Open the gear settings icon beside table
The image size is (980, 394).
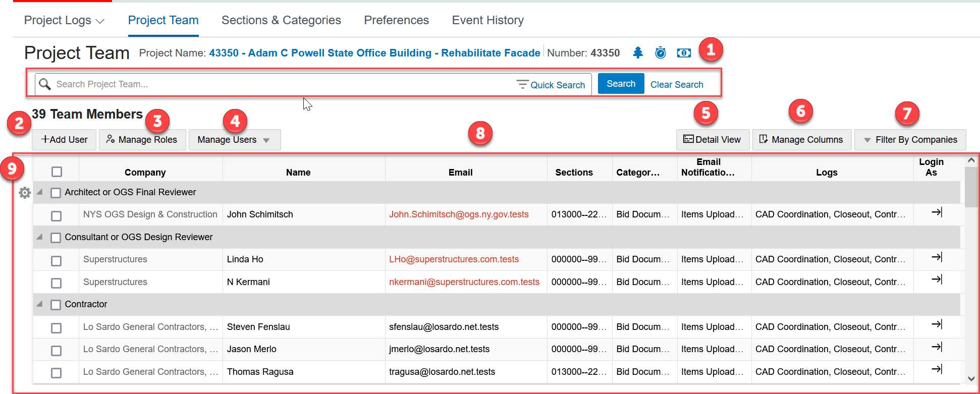click(25, 193)
